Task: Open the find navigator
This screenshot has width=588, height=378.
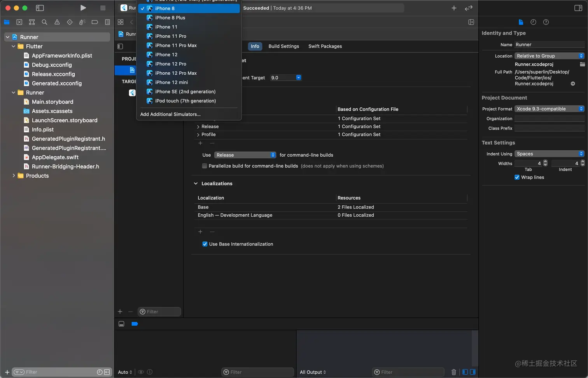Action: click(x=44, y=22)
